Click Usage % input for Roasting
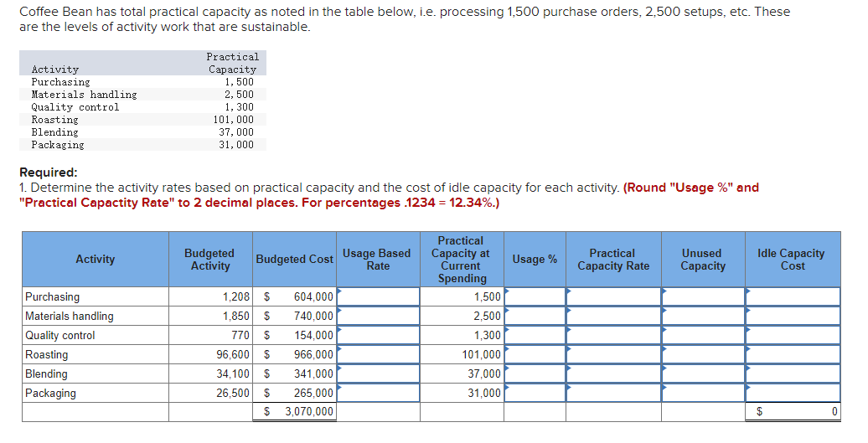Screen dimensions: 868x443 click(x=535, y=354)
